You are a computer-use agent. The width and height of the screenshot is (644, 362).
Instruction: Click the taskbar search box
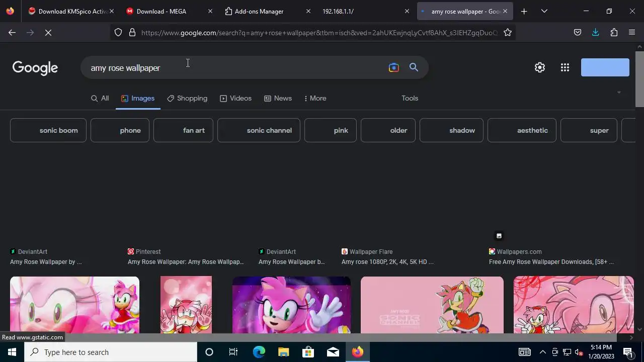coord(111,352)
